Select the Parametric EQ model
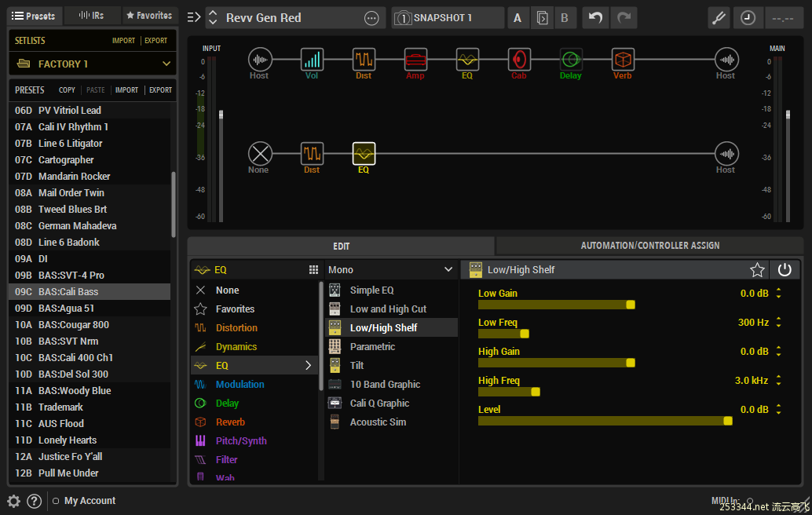 (391, 347)
